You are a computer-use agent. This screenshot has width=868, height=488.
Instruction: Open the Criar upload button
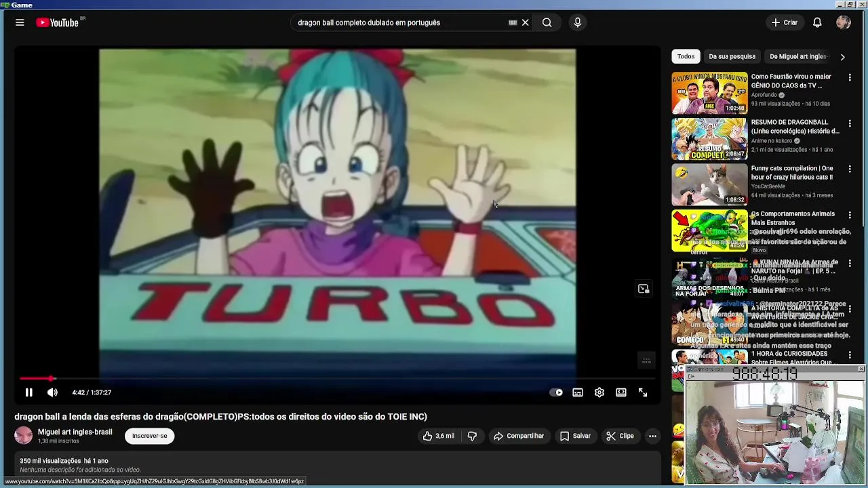coord(785,22)
